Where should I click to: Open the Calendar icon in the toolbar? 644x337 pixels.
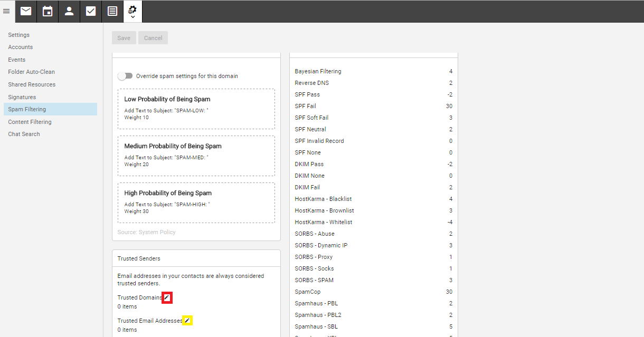[x=47, y=11]
